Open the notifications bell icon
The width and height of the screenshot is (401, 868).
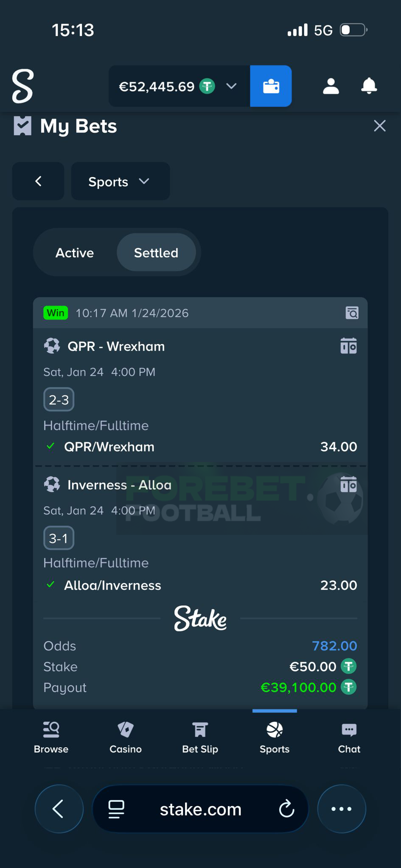[x=369, y=86]
